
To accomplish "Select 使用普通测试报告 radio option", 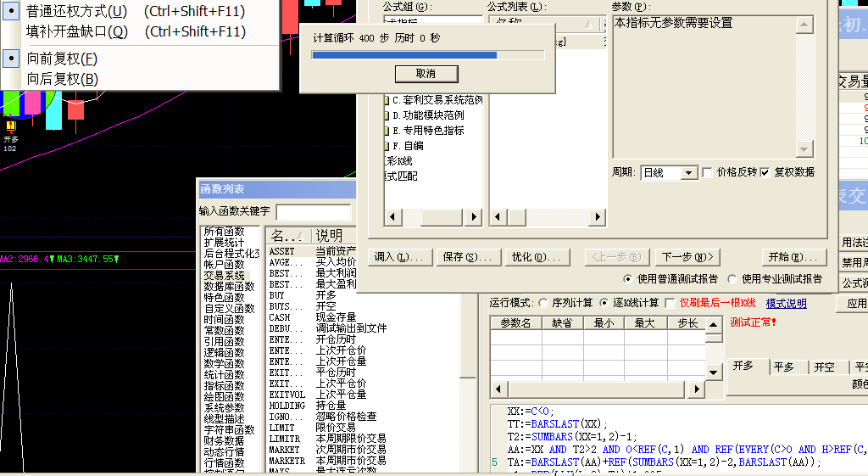I will point(627,279).
